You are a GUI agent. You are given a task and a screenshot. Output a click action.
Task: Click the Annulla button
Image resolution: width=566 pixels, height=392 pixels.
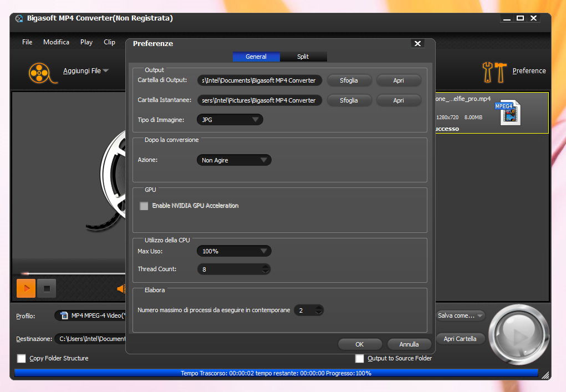409,344
